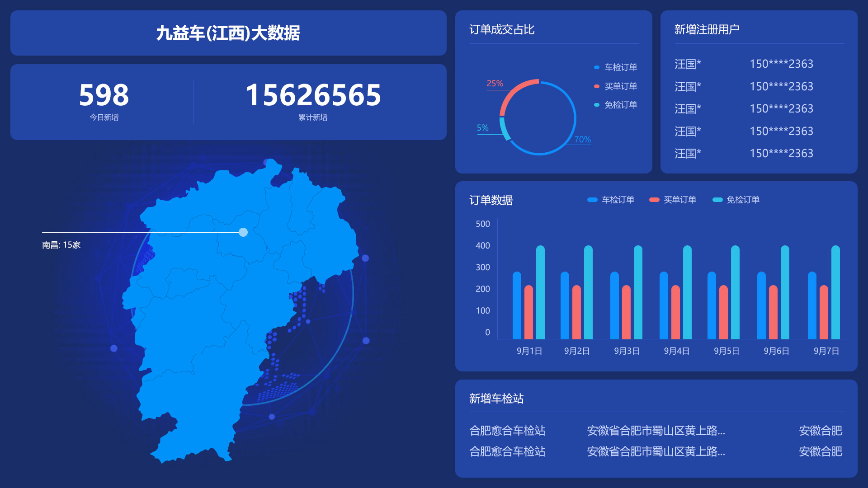Click the 9月1日 免检订单 cyan bar
The height and width of the screenshot is (488, 868).
[540, 293]
